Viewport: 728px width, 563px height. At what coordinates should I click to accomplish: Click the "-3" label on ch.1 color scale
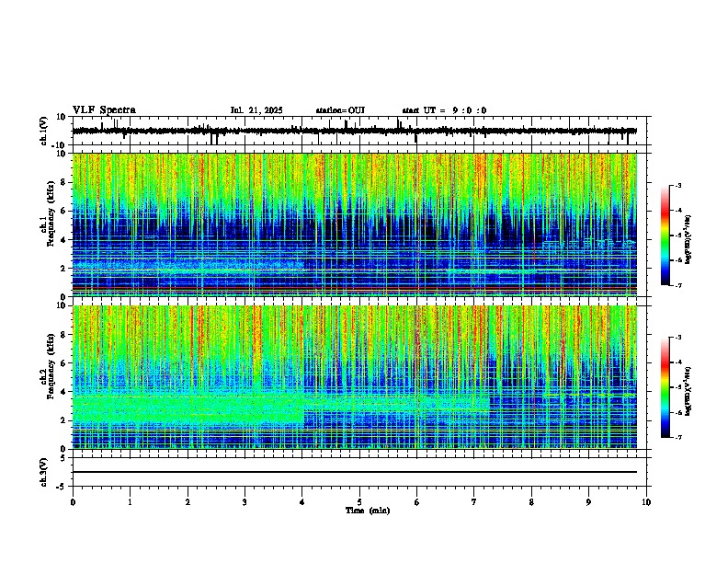click(x=678, y=185)
